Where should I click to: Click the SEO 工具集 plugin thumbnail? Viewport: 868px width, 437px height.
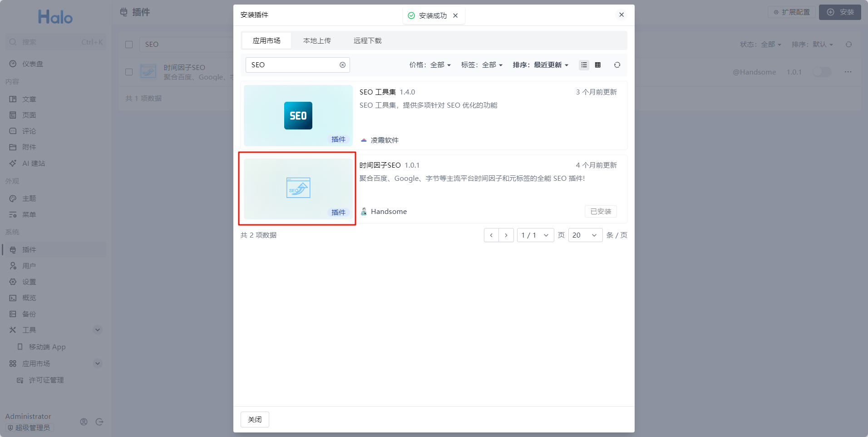(298, 115)
